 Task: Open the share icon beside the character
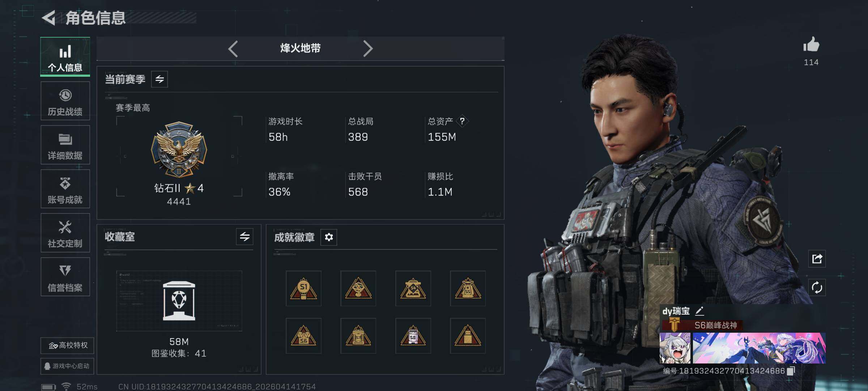pyautogui.click(x=817, y=258)
